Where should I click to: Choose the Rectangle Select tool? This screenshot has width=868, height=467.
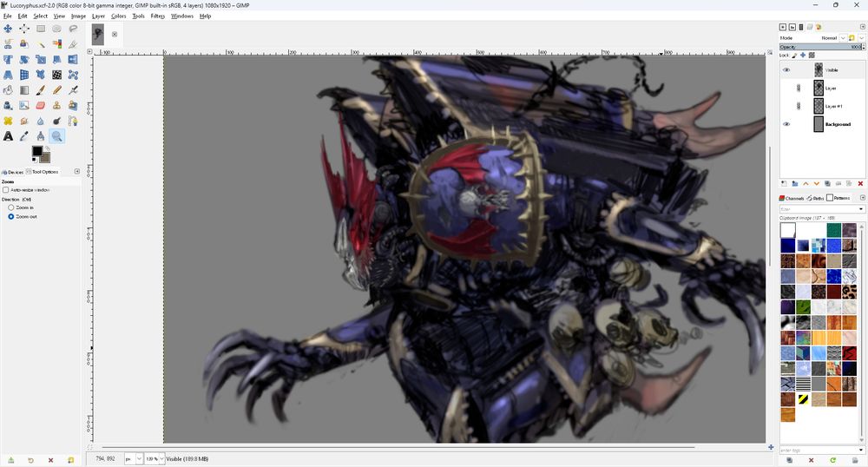pyautogui.click(x=41, y=29)
